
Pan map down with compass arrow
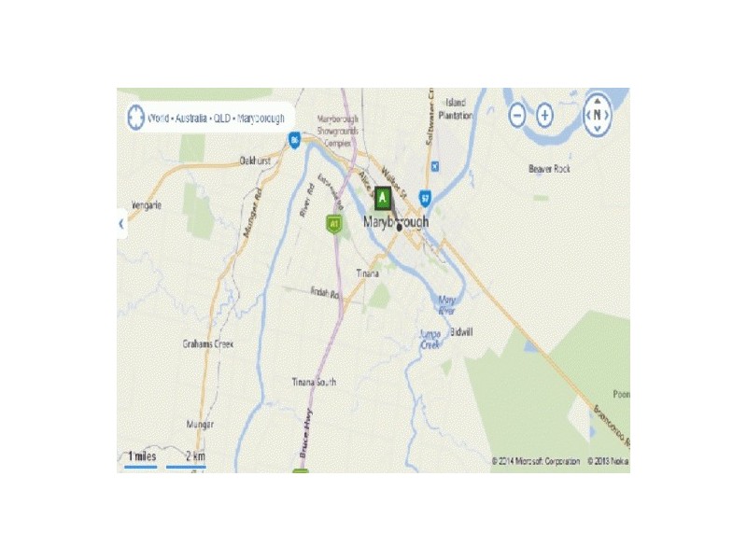pos(598,130)
